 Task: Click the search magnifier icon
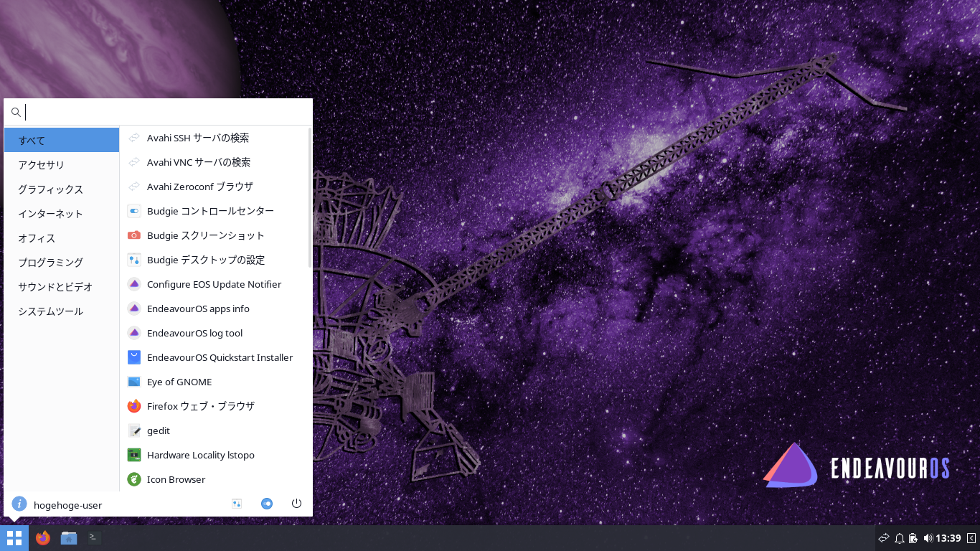point(16,112)
